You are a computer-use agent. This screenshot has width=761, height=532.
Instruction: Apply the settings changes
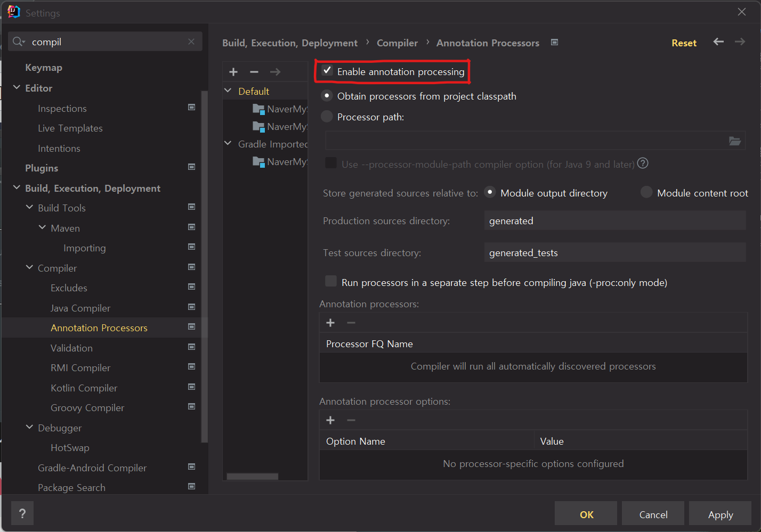(720, 514)
